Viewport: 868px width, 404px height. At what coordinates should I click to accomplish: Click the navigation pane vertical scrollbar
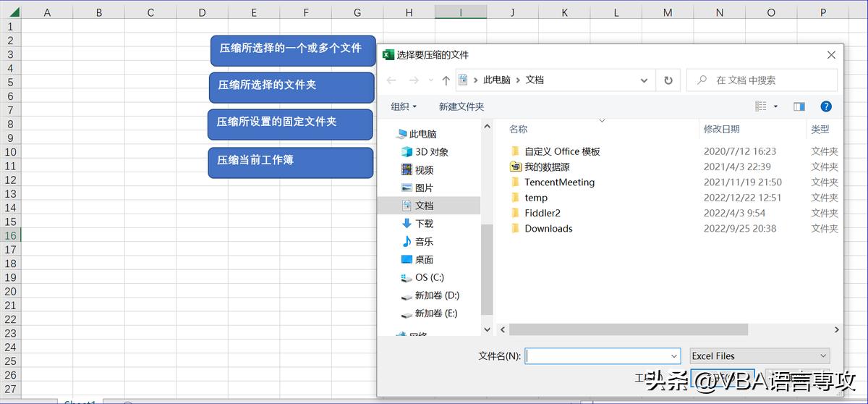tap(488, 269)
